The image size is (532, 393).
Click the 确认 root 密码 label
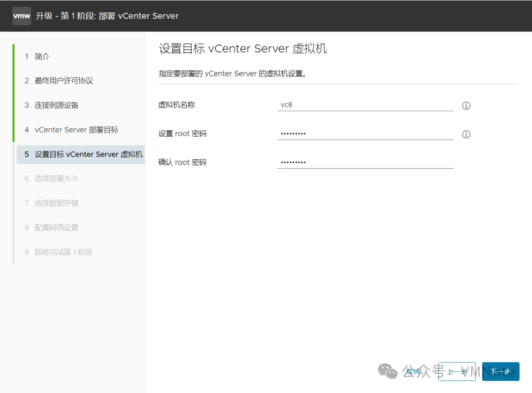click(x=182, y=162)
